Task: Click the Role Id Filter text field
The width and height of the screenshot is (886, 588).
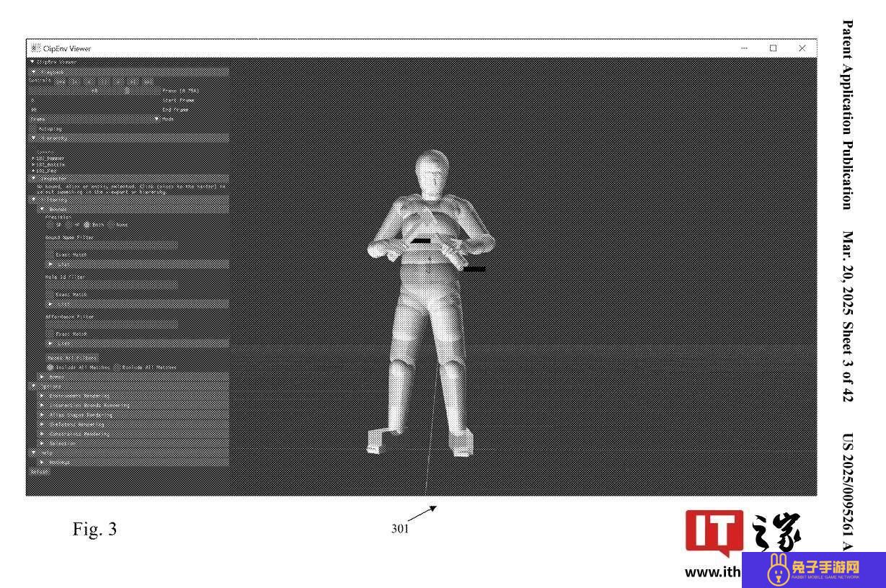Action: [x=112, y=285]
